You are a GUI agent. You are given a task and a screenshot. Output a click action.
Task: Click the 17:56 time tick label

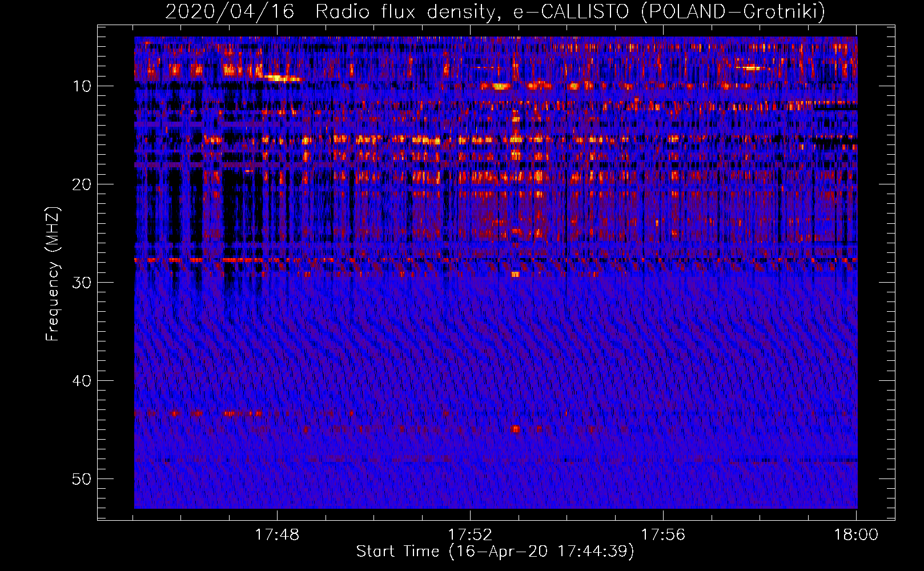pos(663,534)
